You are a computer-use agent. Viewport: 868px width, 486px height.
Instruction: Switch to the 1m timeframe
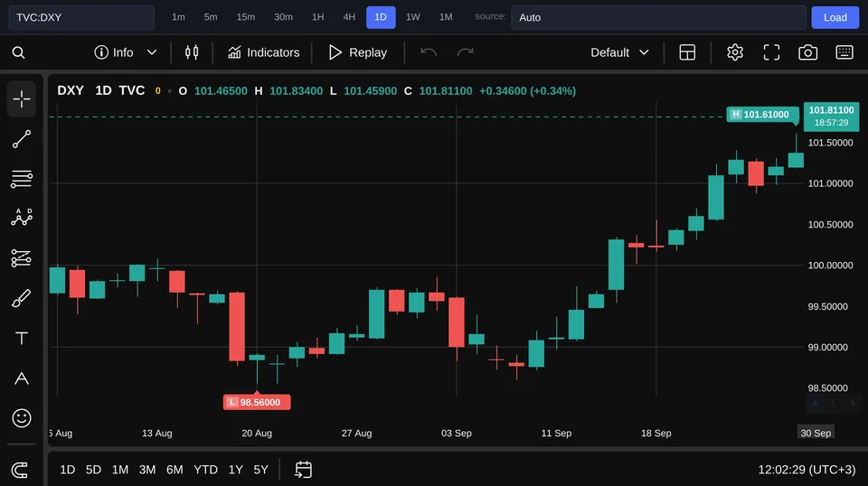tap(178, 17)
